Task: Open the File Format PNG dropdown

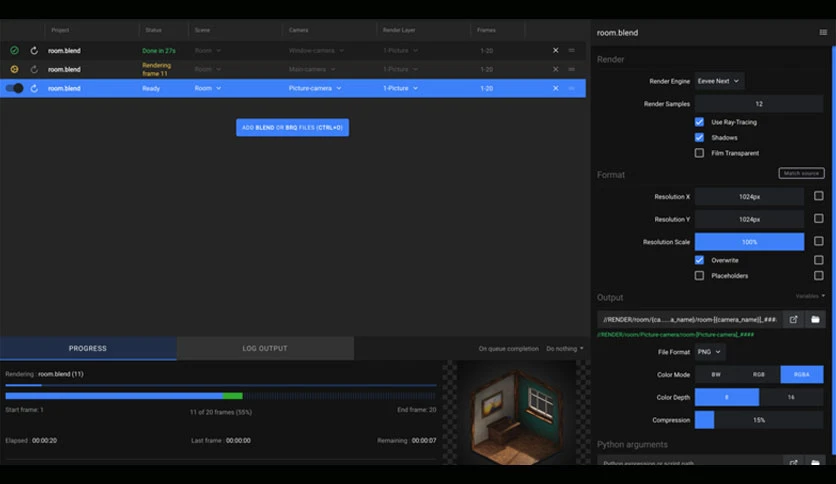Action: (x=710, y=352)
